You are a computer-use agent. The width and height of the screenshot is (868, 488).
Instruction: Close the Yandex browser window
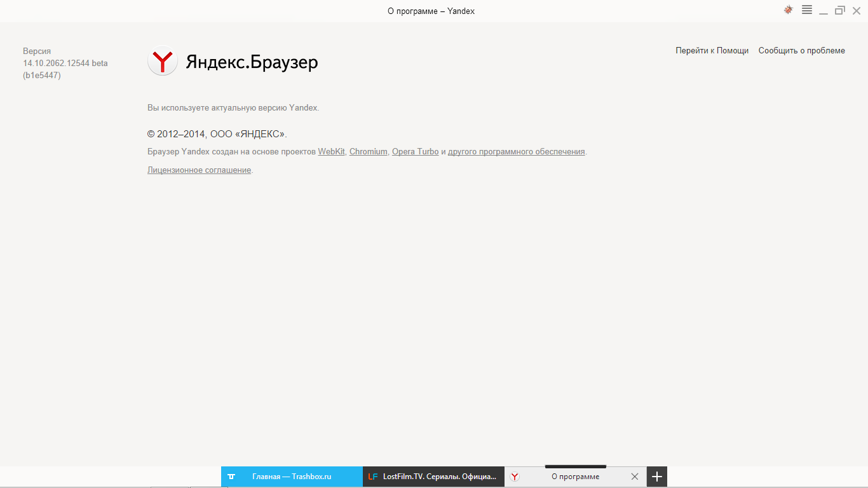tap(856, 10)
